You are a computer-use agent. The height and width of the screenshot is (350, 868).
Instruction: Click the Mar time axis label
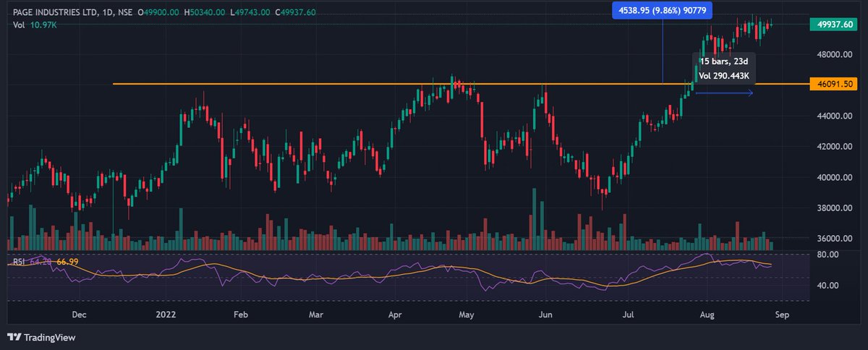(315, 315)
